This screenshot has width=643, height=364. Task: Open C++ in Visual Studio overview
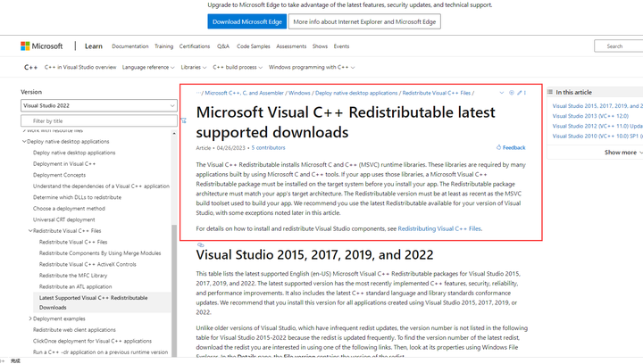(x=80, y=67)
